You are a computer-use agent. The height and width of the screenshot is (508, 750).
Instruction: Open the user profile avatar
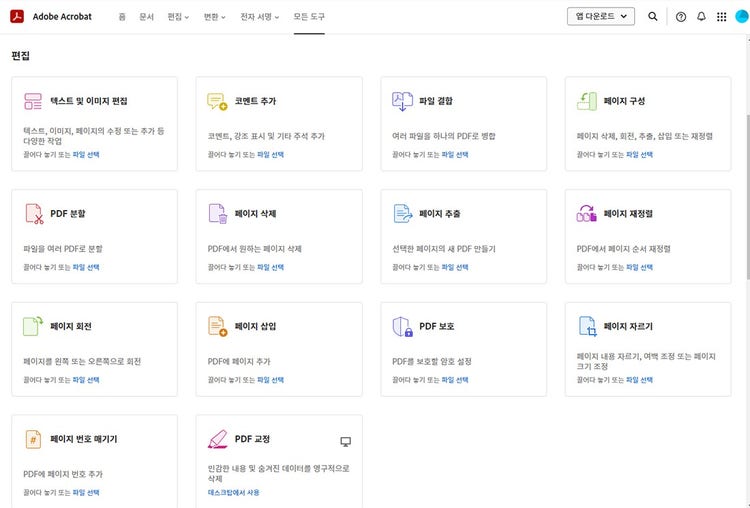click(x=742, y=16)
